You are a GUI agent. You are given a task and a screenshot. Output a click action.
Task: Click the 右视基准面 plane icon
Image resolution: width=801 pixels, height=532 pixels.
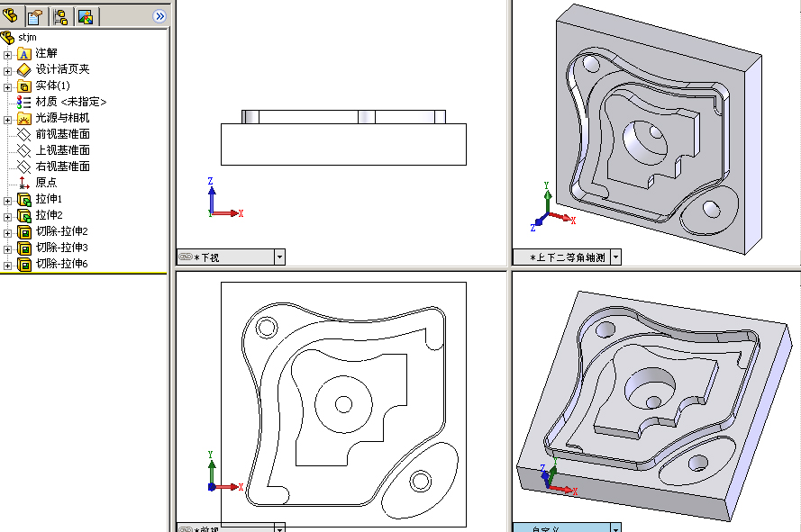[x=24, y=167]
